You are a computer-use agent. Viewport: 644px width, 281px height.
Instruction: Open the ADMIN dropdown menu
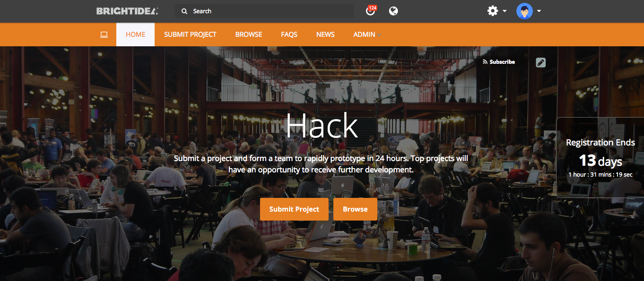click(x=367, y=34)
